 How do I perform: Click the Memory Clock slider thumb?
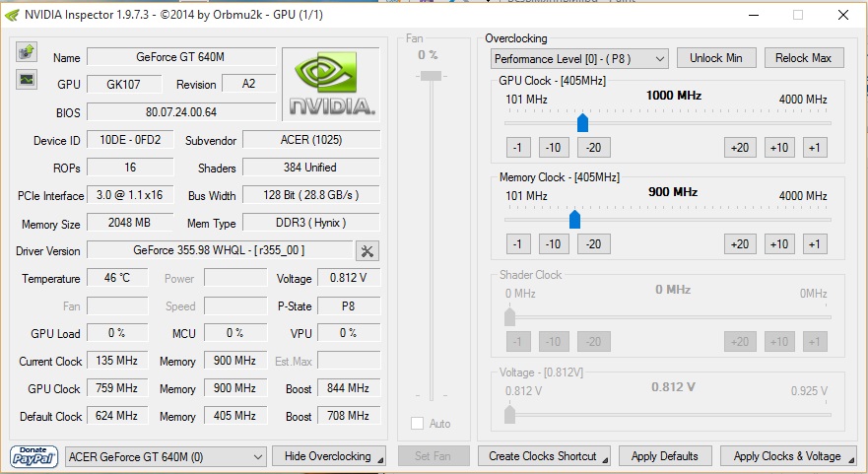(574, 220)
